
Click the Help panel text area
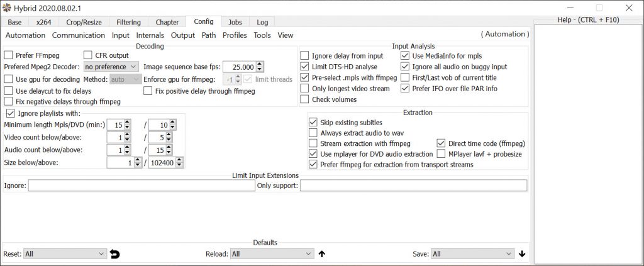click(x=588, y=144)
